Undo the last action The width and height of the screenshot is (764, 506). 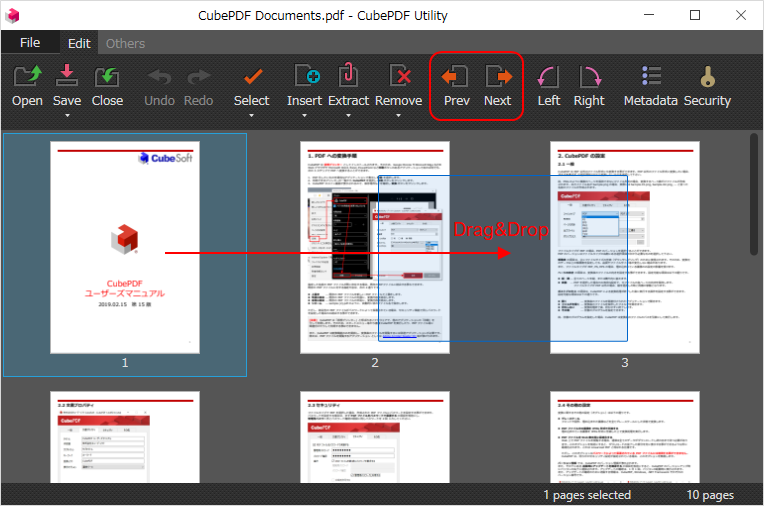tap(159, 86)
